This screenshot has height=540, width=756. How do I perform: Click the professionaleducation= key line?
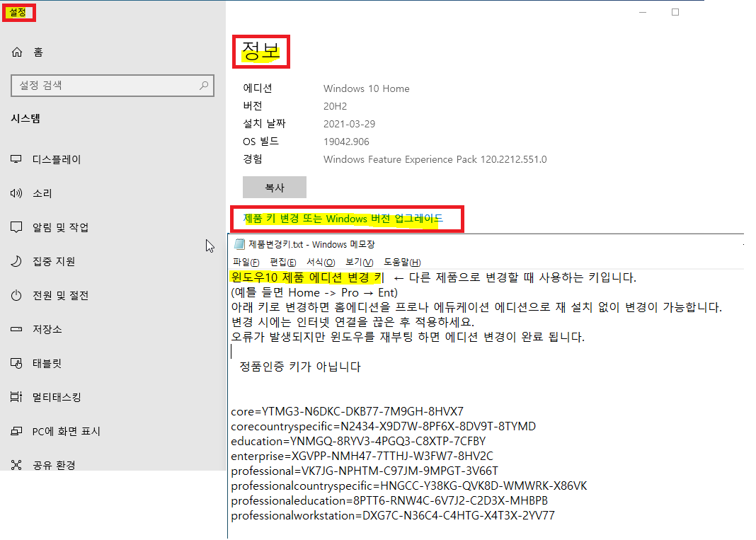click(x=389, y=501)
